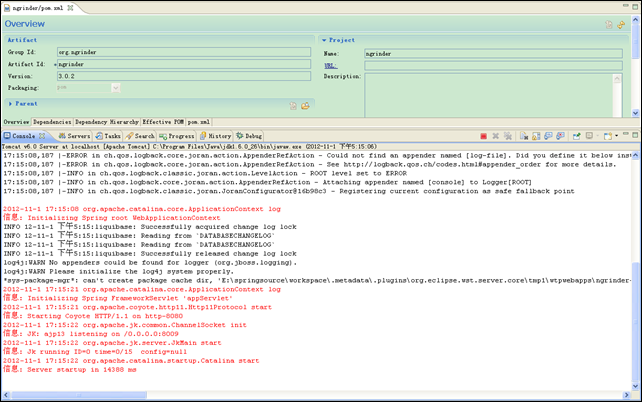642x402 pixels.
Task: Open the Packaging dropdown showing pom
Action: 115,87
